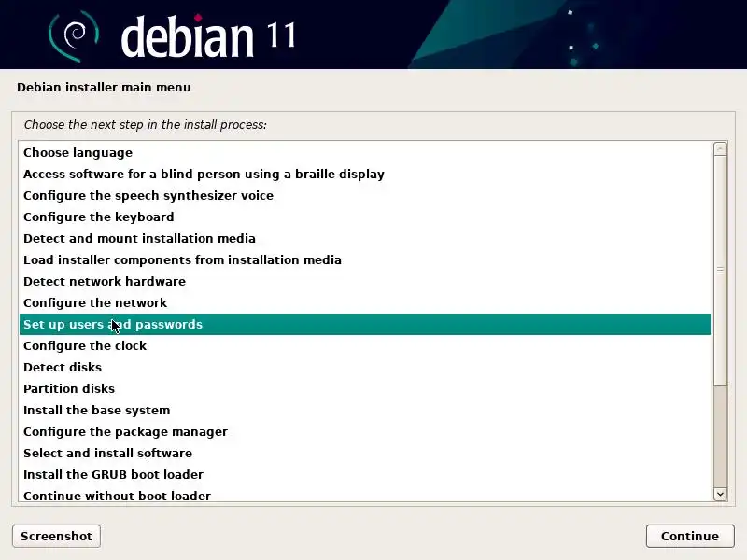The image size is (747, 560).
Task: Click the Continue button
Action: [690, 536]
